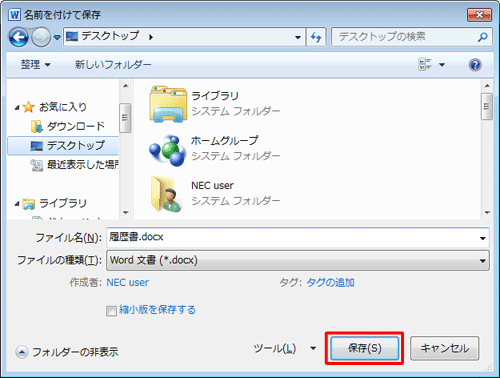Collapse the お気に入り tree group
Screen dimensions: 500x378
click(x=17, y=107)
